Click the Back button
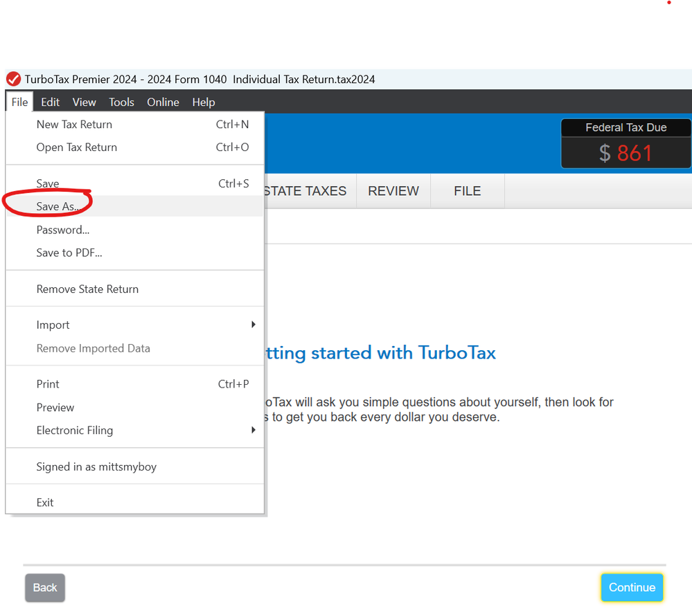The image size is (692, 616). [45, 588]
